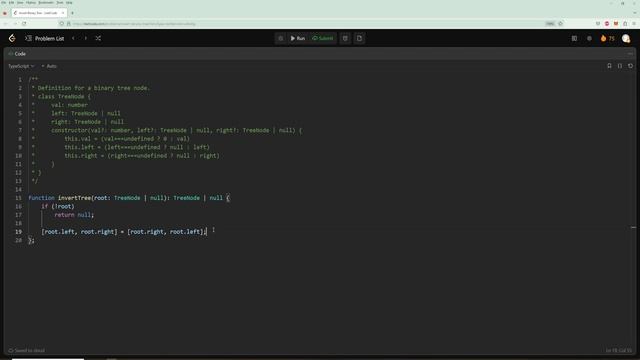Viewport: 640px width, 360px height.
Task: Open the Problem List panel
Action: point(45,38)
